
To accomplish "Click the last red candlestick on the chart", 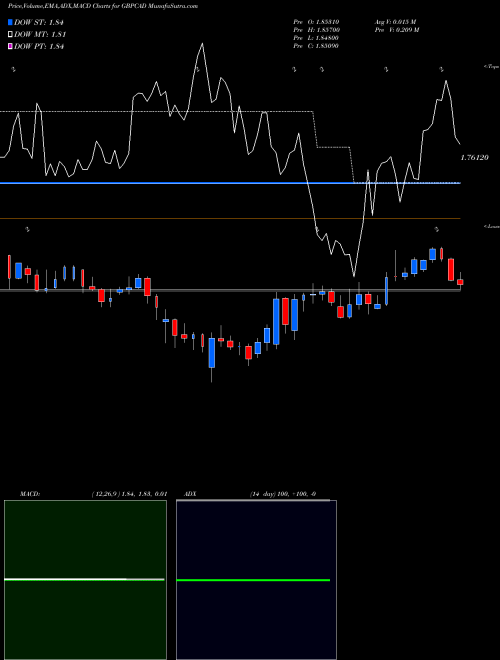I will tap(460, 282).
